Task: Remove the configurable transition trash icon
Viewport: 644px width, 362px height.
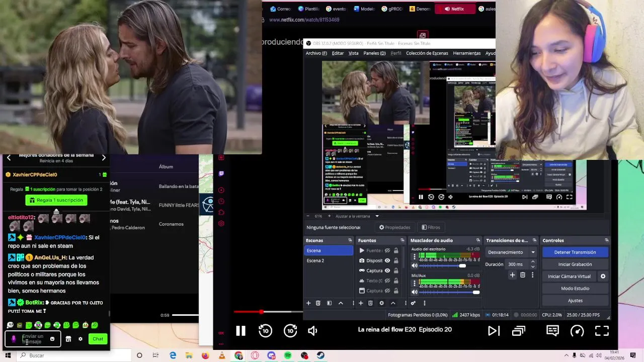Action: (523, 275)
